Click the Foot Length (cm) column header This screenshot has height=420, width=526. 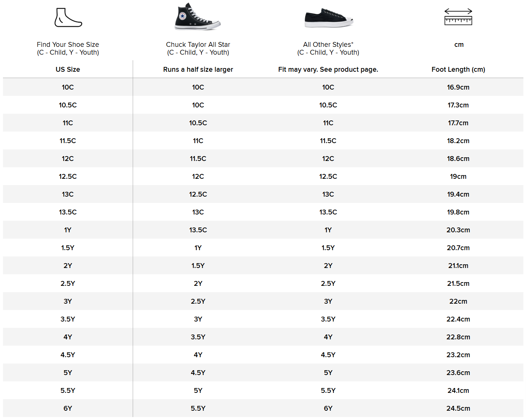[x=458, y=70]
